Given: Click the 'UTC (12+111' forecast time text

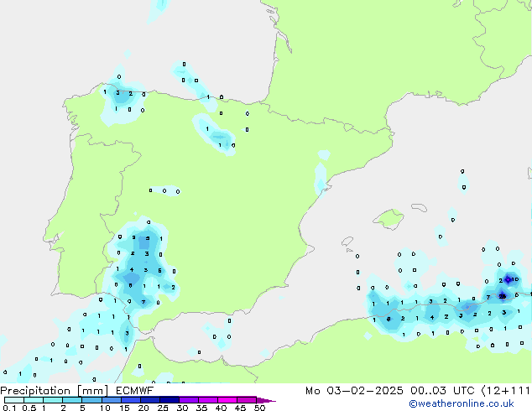Looking at the screenshot, I should [488, 390].
